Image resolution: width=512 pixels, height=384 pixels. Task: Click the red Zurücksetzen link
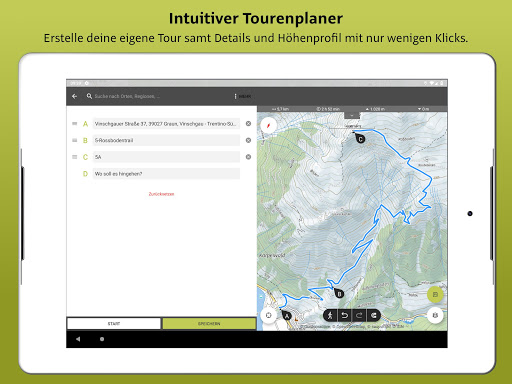[x=161, y=194]
